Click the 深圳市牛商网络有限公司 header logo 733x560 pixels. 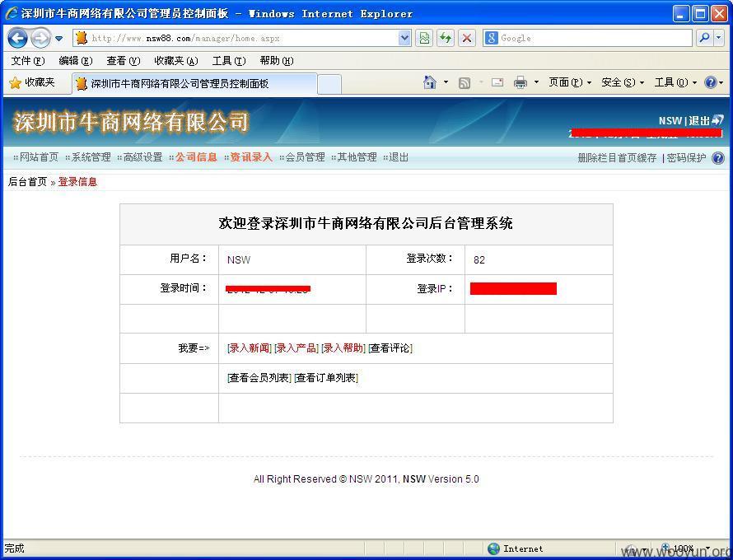pyautogui.click(x=131, y=123)
